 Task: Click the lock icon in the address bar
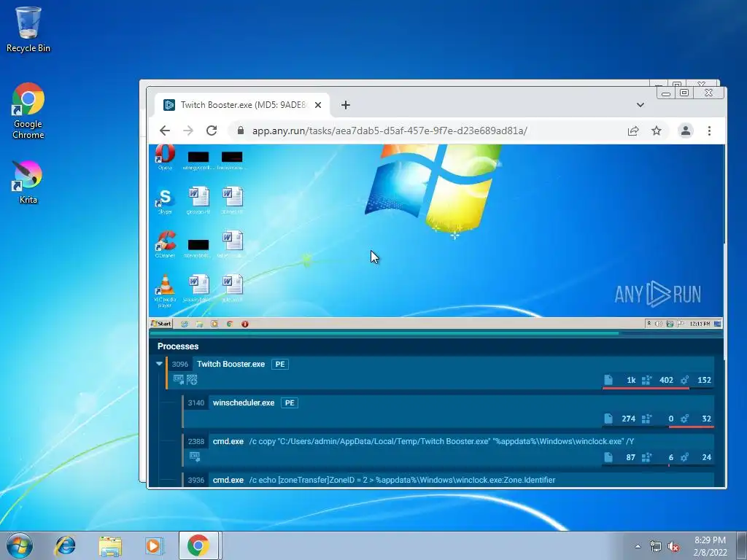[x=241, y=131]
